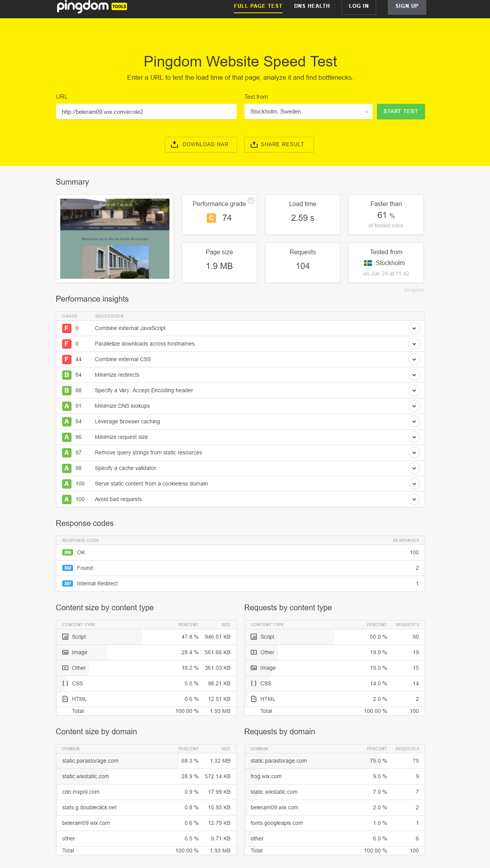Click the F badge for Combine external JavaScript

[67, 328]
